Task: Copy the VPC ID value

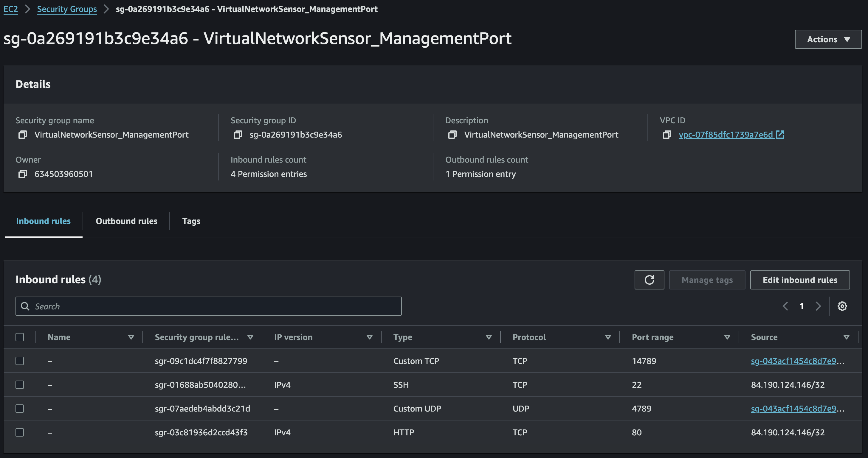Action: (667, 135)
